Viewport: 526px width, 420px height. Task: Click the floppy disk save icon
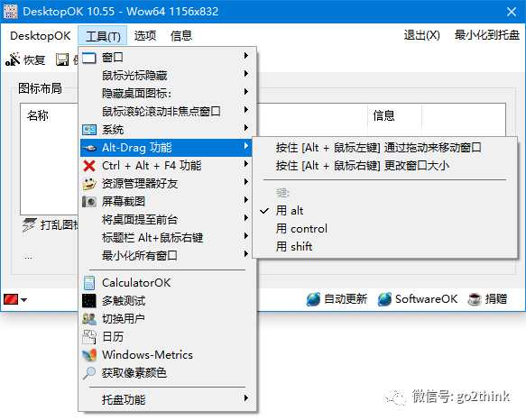pos(62,60)
